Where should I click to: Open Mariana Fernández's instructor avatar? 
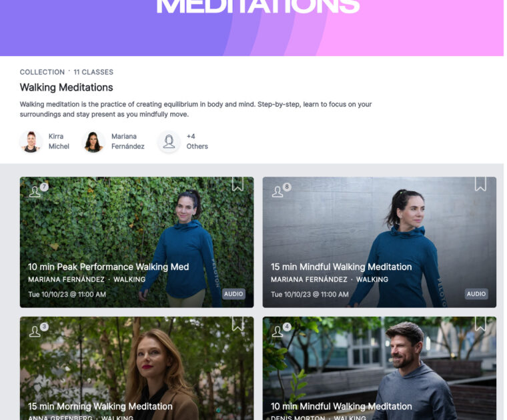(x=93, y=141)
